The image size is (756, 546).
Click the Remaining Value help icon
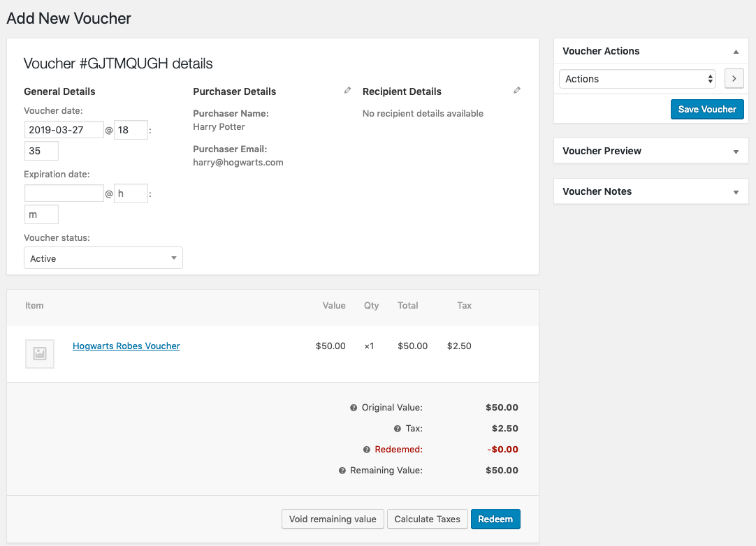click(342, 471)
